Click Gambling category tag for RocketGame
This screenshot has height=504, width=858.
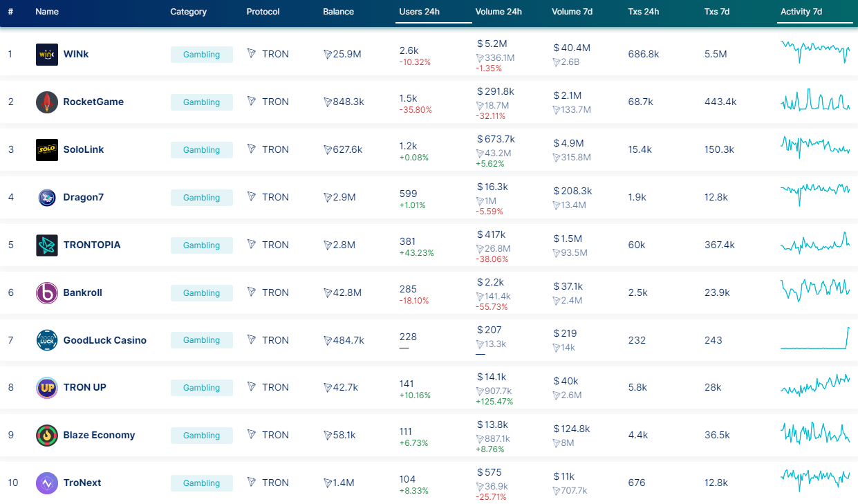point(201,102)
